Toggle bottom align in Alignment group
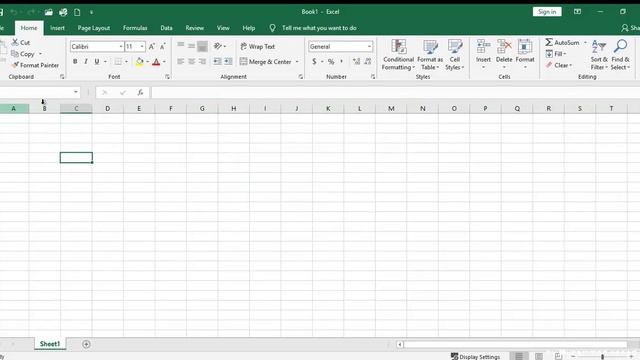Viewport: 640px width, 360px height. pyautogui.click(x=202, y=47)
